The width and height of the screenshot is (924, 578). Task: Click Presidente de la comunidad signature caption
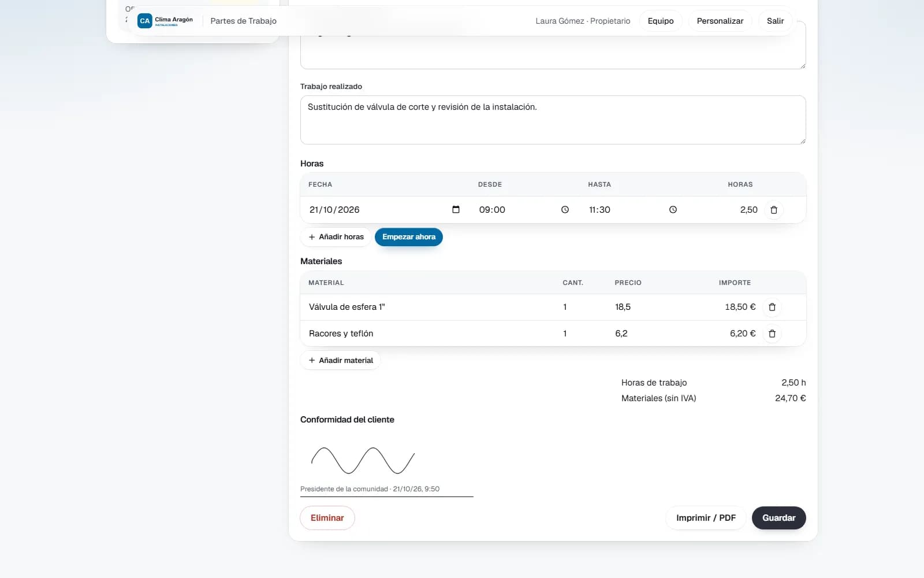[x=370, y=489]
